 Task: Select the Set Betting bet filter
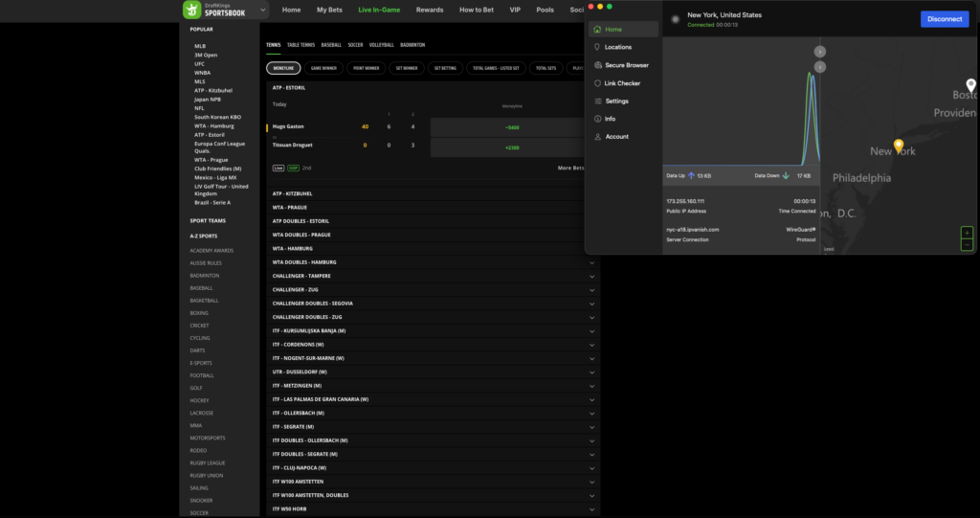click(446, 68)
